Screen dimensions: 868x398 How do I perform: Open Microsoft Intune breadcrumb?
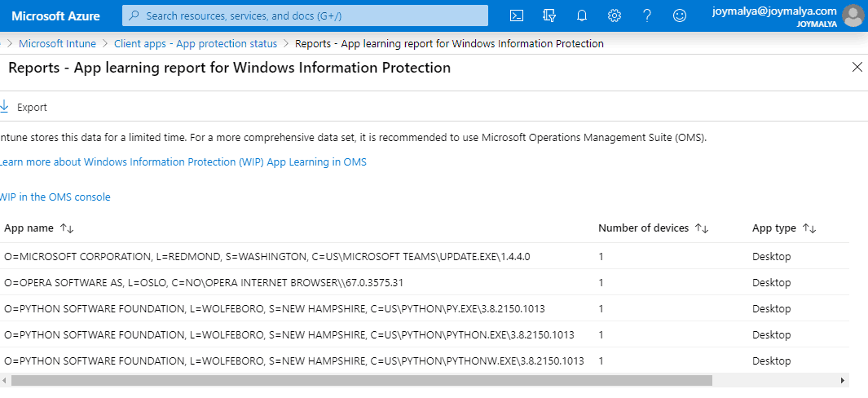click(x=58, y=44)
